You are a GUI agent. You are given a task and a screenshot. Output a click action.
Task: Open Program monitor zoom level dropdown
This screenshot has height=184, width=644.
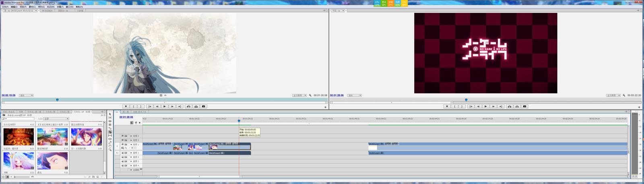point(354,95)
